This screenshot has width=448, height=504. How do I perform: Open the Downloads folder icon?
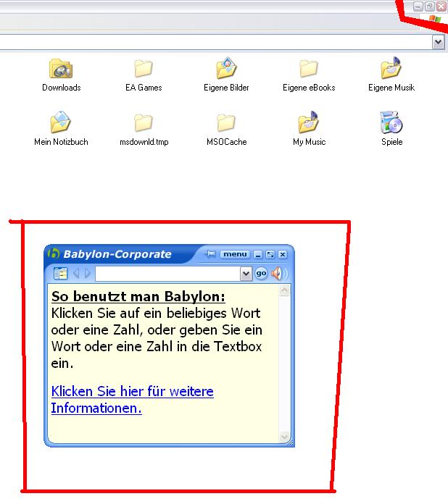tap(61, 68)
